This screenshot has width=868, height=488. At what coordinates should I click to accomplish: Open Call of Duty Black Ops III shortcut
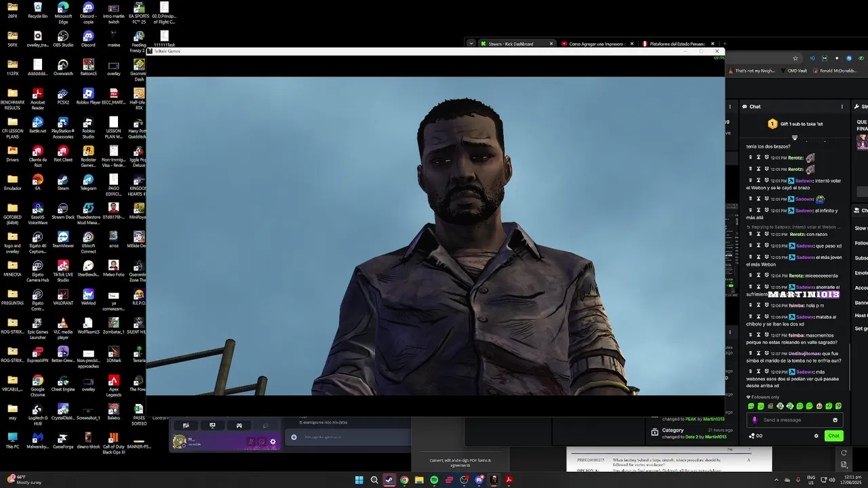tap(114, 442)
